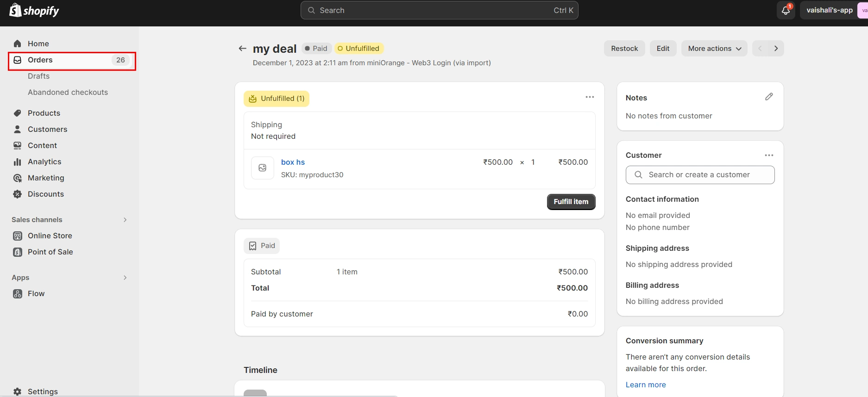Go to next order arrow
Viewport: 868px width, 397px height.
[776, 49]
